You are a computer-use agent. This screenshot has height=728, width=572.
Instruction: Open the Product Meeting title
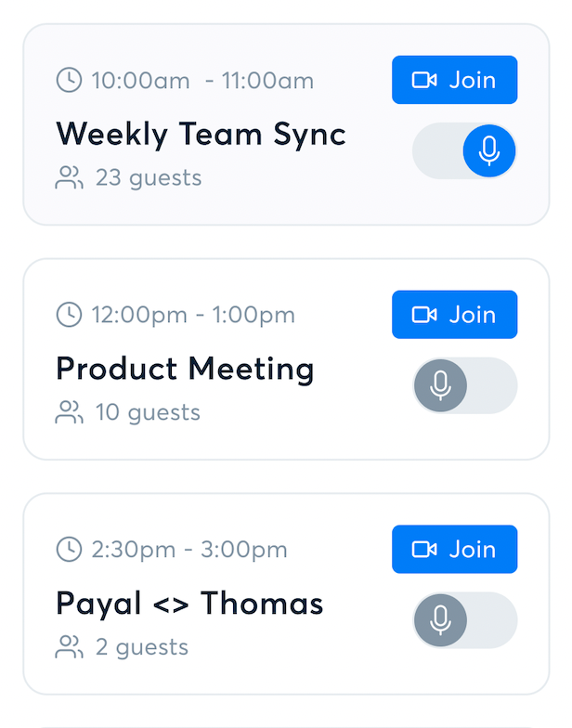point(185,370)
